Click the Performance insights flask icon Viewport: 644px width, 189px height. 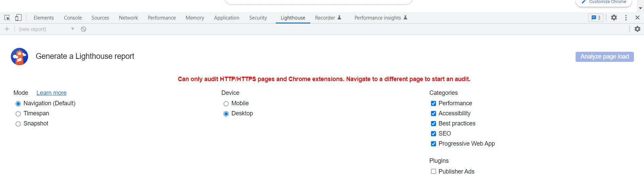[405, 18]
